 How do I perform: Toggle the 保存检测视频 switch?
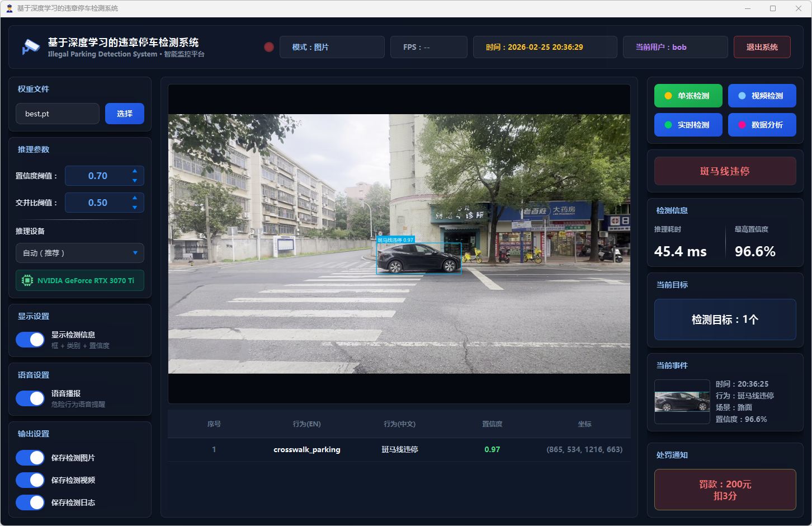click(x=30, y=480)
